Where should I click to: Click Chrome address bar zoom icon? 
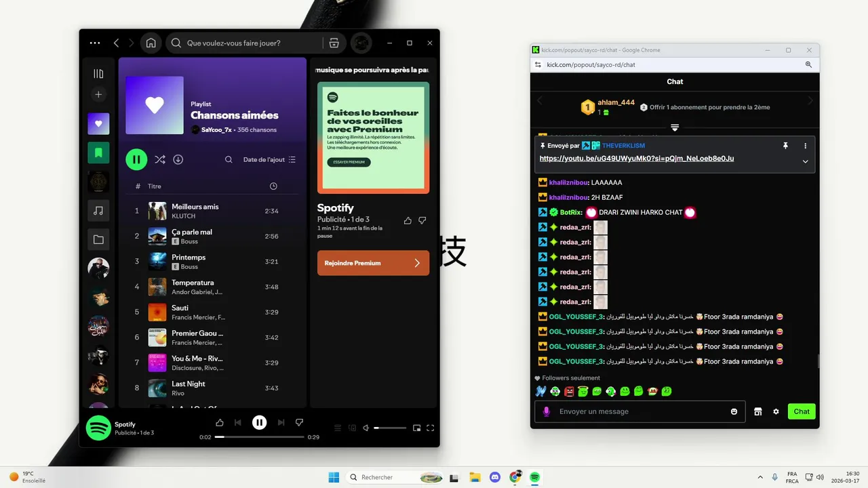point(808,64)
